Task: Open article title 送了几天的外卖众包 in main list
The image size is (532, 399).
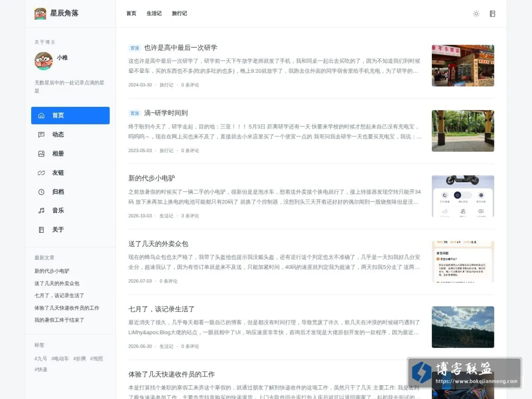Action: pos(158,244)
